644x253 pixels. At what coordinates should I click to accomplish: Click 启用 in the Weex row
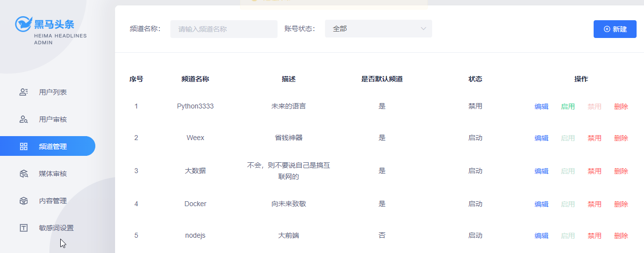568,138
